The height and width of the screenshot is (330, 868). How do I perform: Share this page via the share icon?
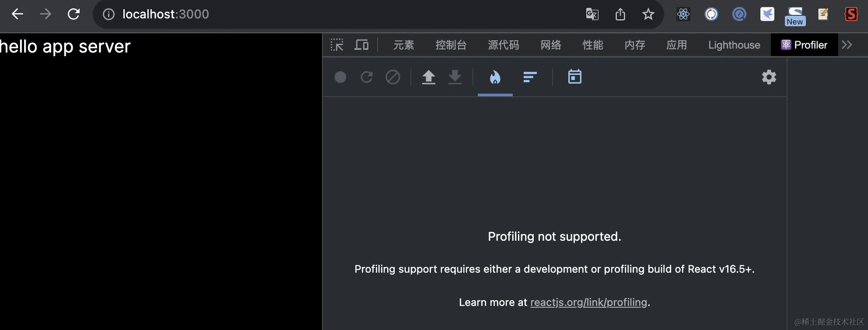coord(620,14)
